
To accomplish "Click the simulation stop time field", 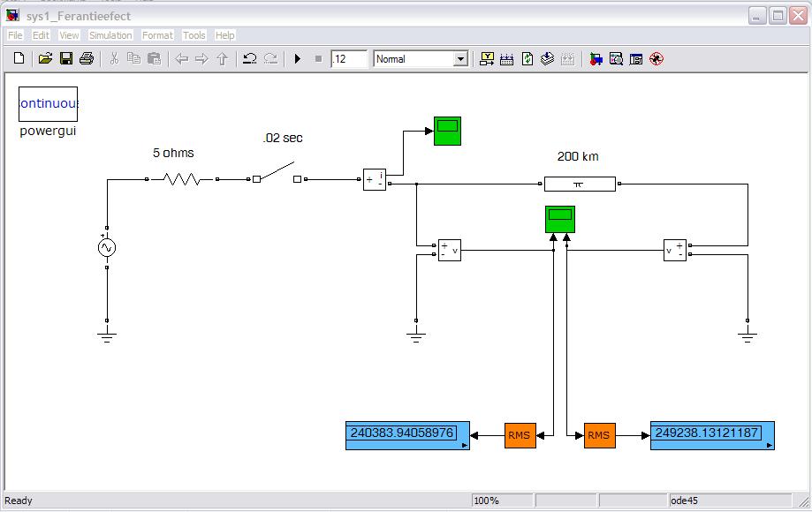I will point(349,59).
